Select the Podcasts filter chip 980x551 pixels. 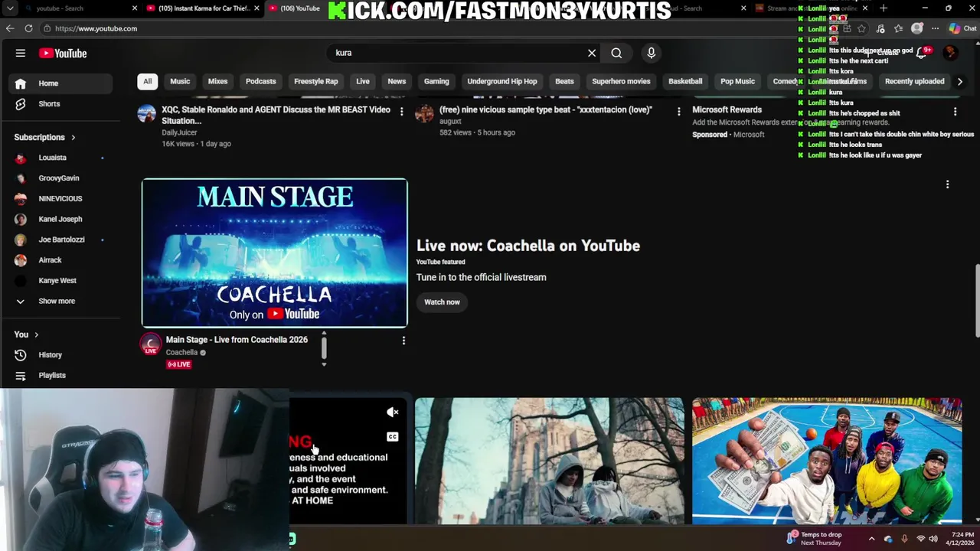(x=260, y=81)
